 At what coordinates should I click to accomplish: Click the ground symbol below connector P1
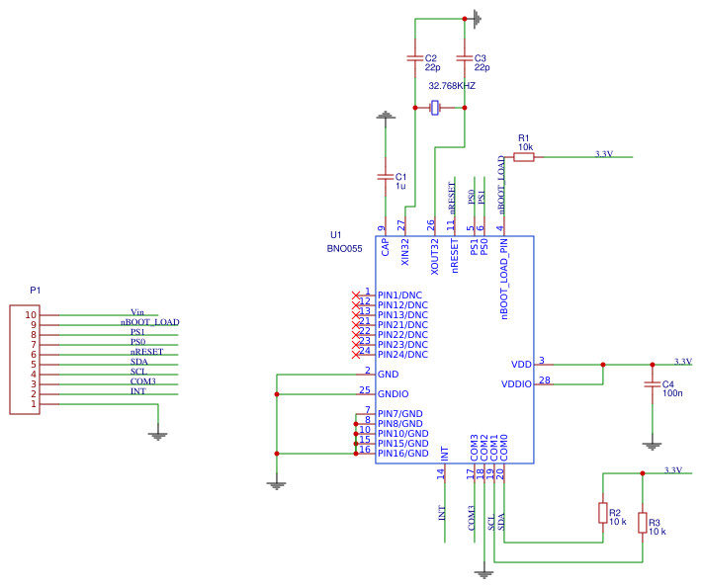click(x=156, y=432)
